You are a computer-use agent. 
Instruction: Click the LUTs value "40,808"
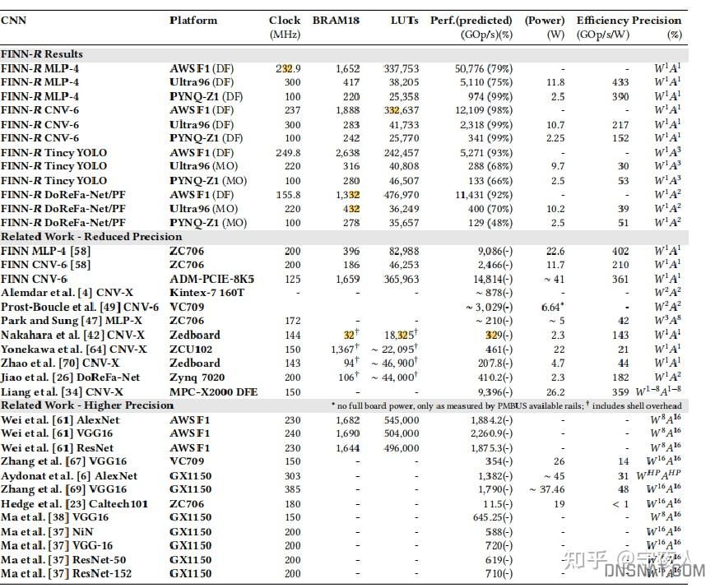404,166
